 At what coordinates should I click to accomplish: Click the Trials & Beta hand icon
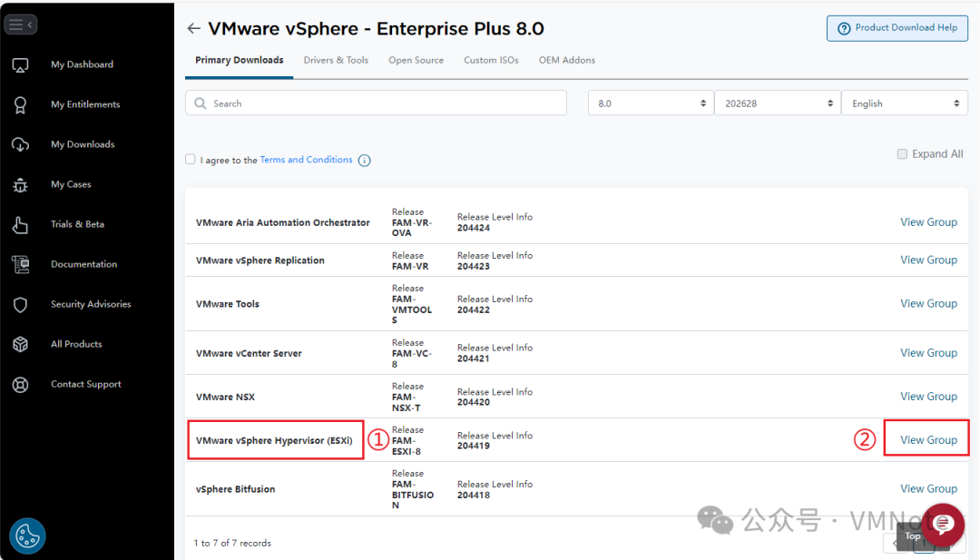point(20,225)
